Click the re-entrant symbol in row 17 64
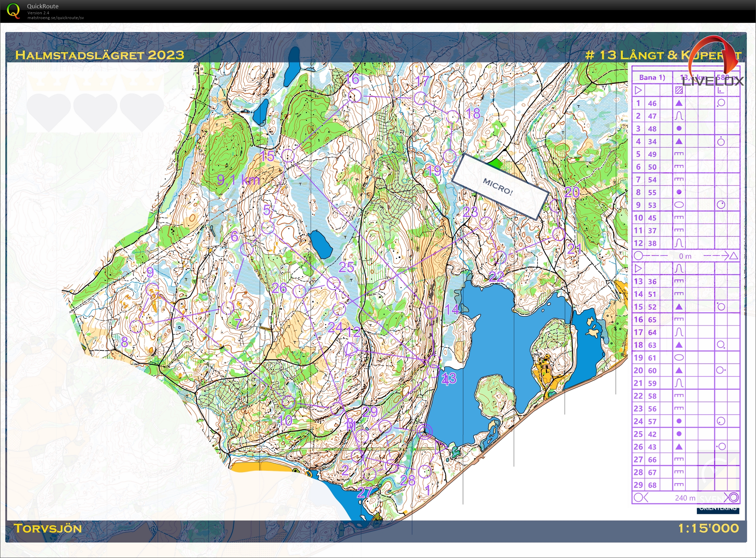 (x=679, y=332)
